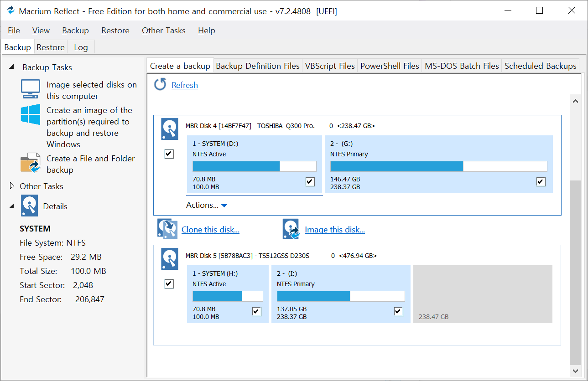
Task: Click the 'Clone this disk' icon
Action: tap(167, 229)
